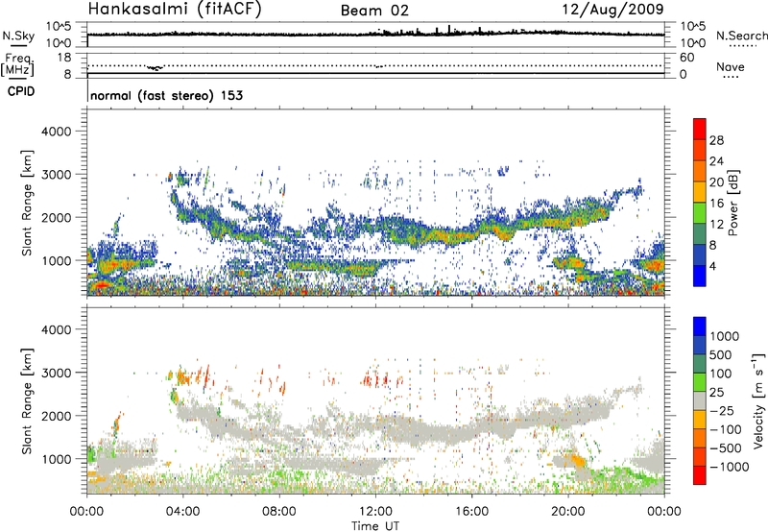Pick the bright green velocity colorbar segment
This screenshot has width=768, height=532.
(700, 382)
